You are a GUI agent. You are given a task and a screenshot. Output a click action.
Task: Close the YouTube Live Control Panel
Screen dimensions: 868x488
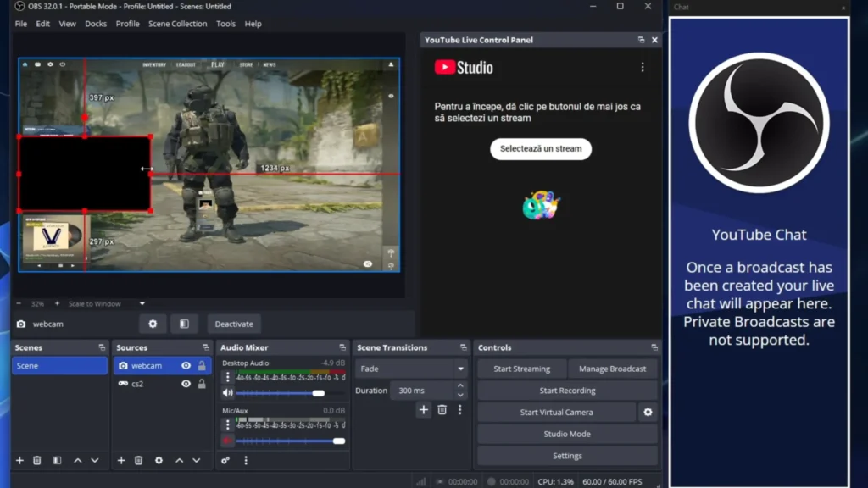[x=655, y=40]
